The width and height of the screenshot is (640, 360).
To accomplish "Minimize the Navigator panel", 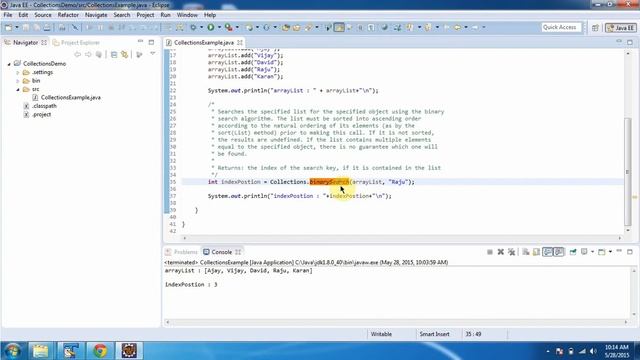I will pos(140,42).
